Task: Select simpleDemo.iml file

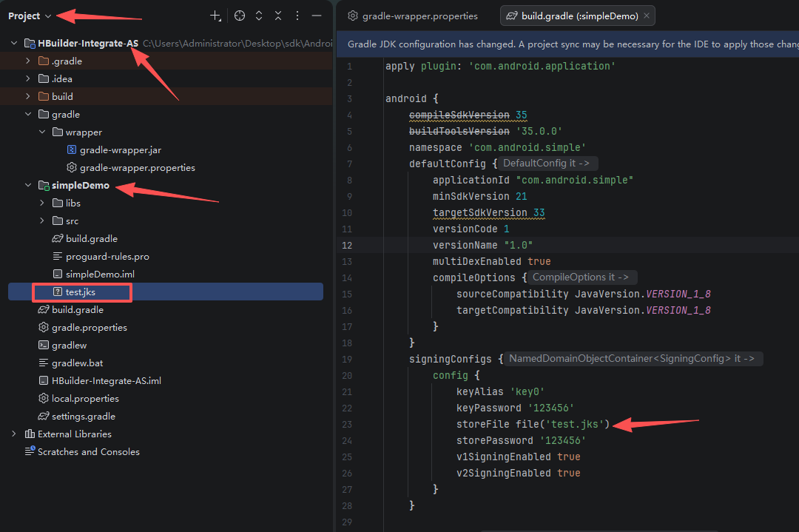Action: tap(101, 275)
